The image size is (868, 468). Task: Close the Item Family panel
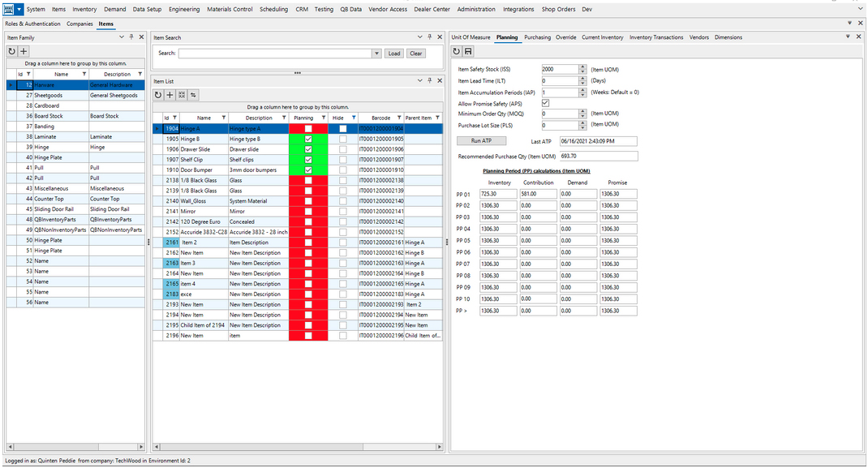coord(141,37)
